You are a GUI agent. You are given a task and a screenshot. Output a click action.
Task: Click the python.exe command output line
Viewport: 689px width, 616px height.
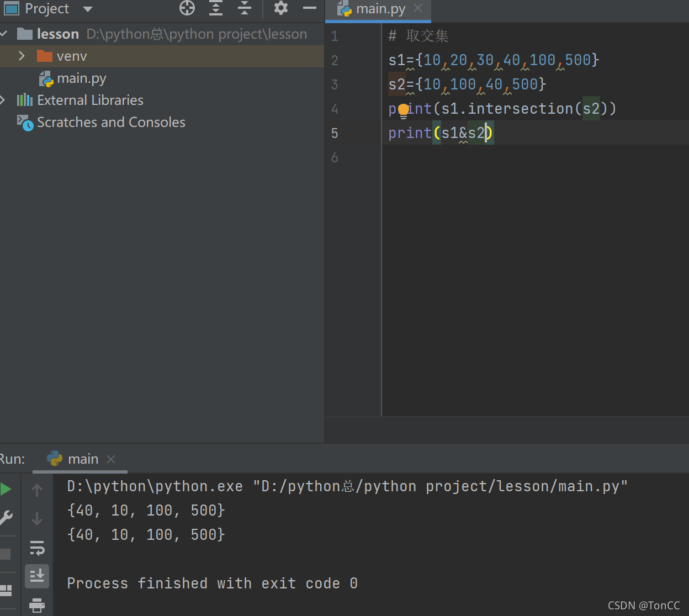(x=347, y=486)
